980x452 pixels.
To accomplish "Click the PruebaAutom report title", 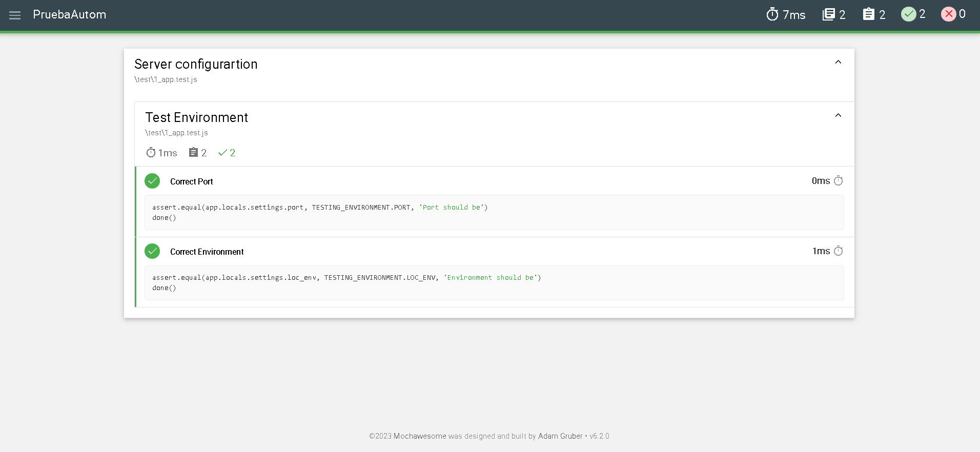I will click(70, 15).
